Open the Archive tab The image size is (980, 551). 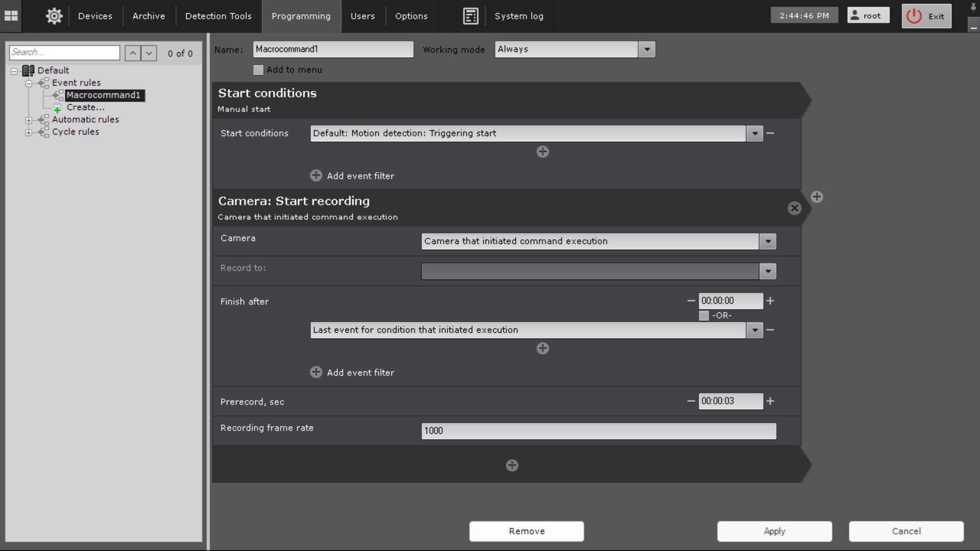pos(149,16)
